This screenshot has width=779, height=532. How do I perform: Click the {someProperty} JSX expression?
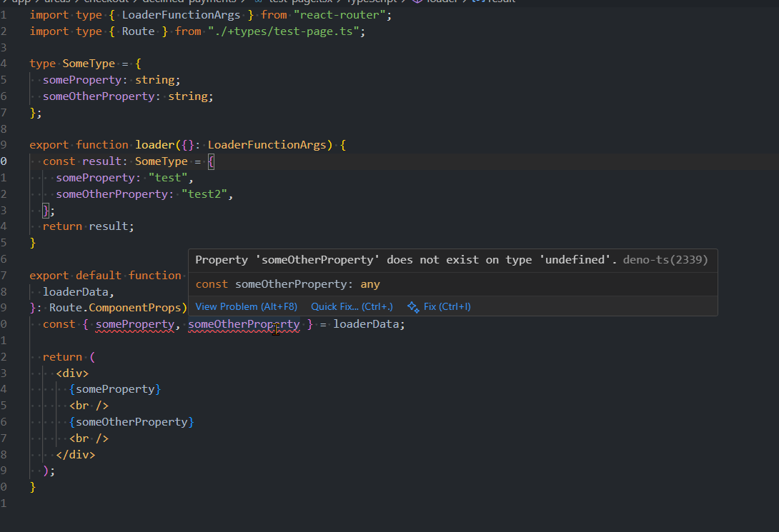click(115, 389)
